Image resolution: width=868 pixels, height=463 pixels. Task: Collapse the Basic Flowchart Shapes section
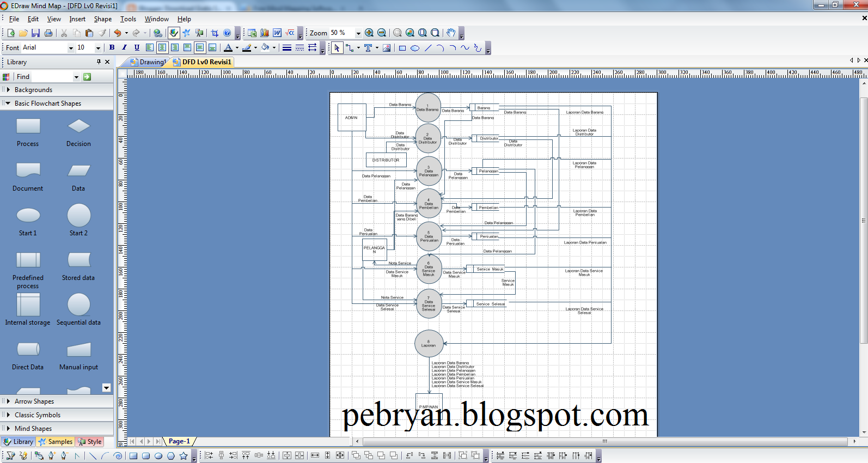pyautogui.click(x=57, y=103)
